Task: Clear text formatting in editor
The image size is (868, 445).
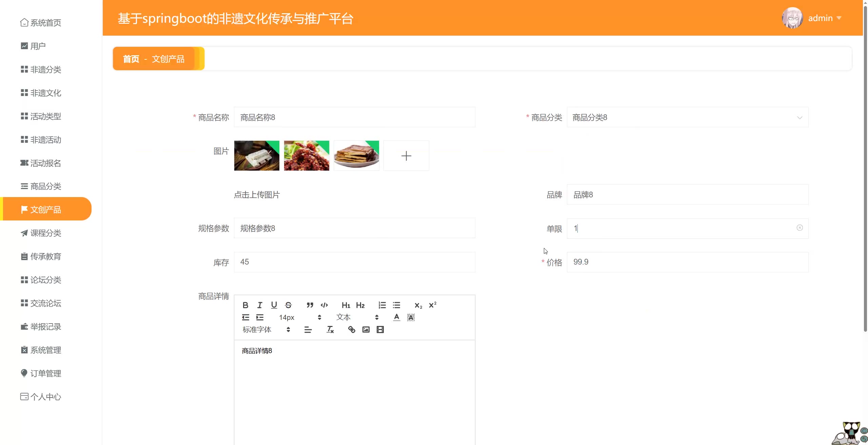Action: [x=330, y=329]
